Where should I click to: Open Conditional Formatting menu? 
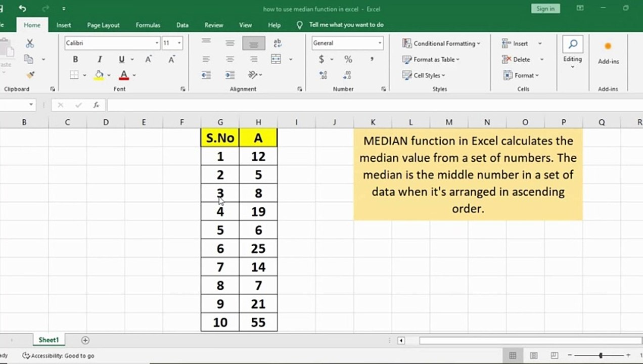click(441, 43)
